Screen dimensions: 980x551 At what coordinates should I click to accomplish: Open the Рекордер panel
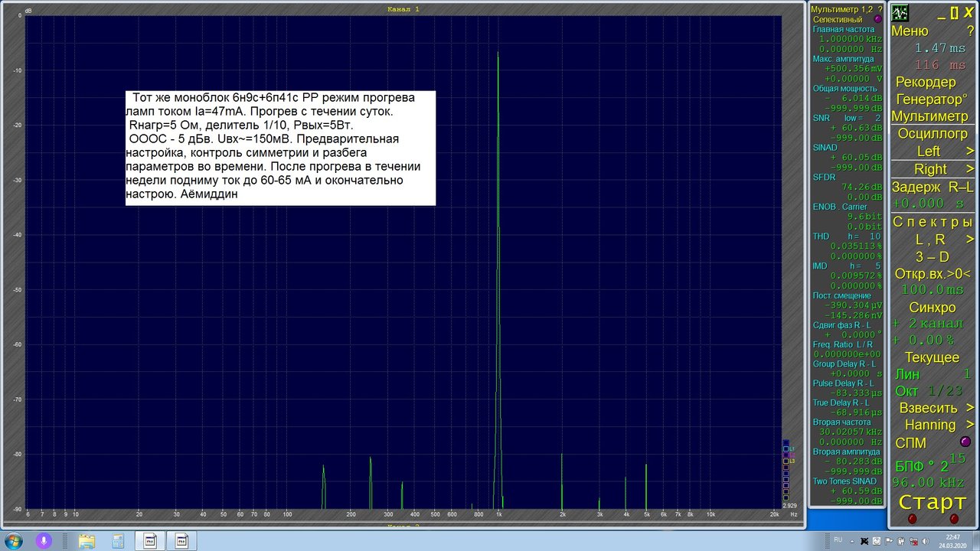[926, 82]
